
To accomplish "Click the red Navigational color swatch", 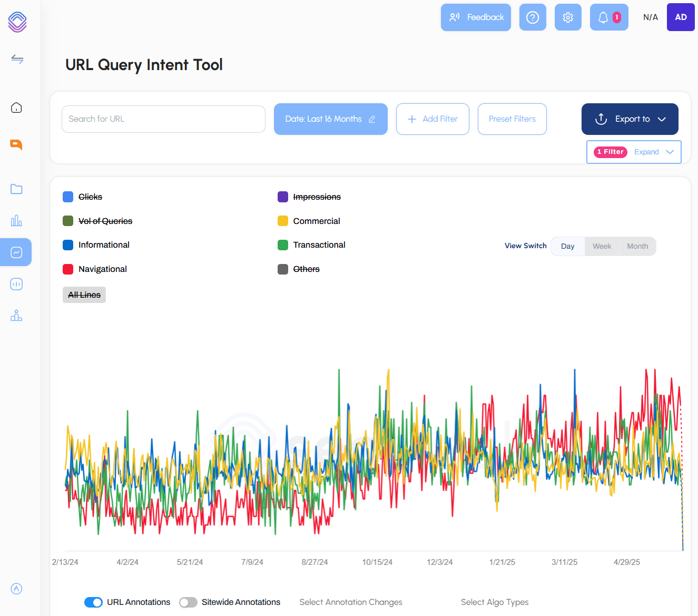I will point(68,269).
